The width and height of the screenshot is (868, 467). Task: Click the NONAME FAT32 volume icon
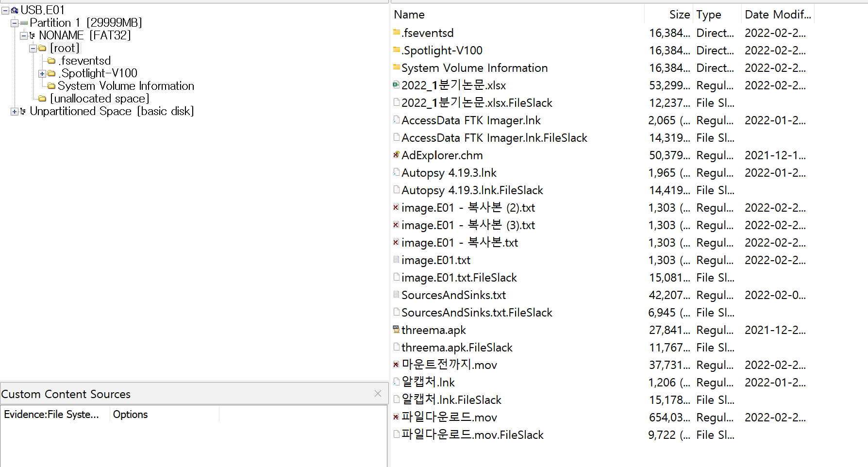(33, 35)
